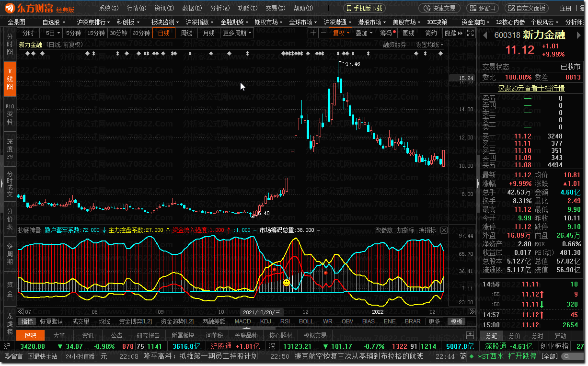Screen dimensions: 588x366
Task: Switch to 日线 daily period
Action: (164, 33)
